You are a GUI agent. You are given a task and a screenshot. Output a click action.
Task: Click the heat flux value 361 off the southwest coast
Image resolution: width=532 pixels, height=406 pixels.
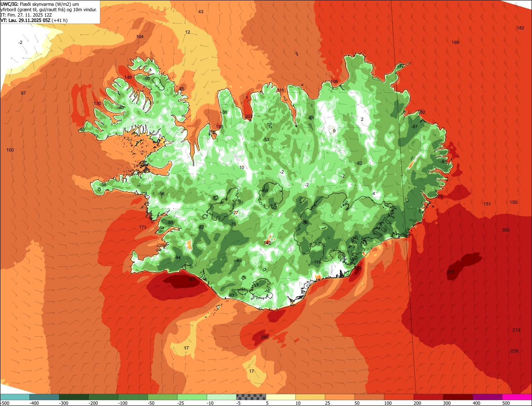pyautogui.click(x=192, y=280)
